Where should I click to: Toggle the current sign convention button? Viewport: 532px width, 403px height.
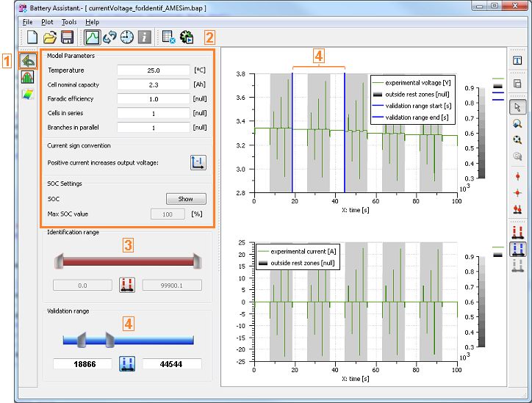(x=198, y=163)
